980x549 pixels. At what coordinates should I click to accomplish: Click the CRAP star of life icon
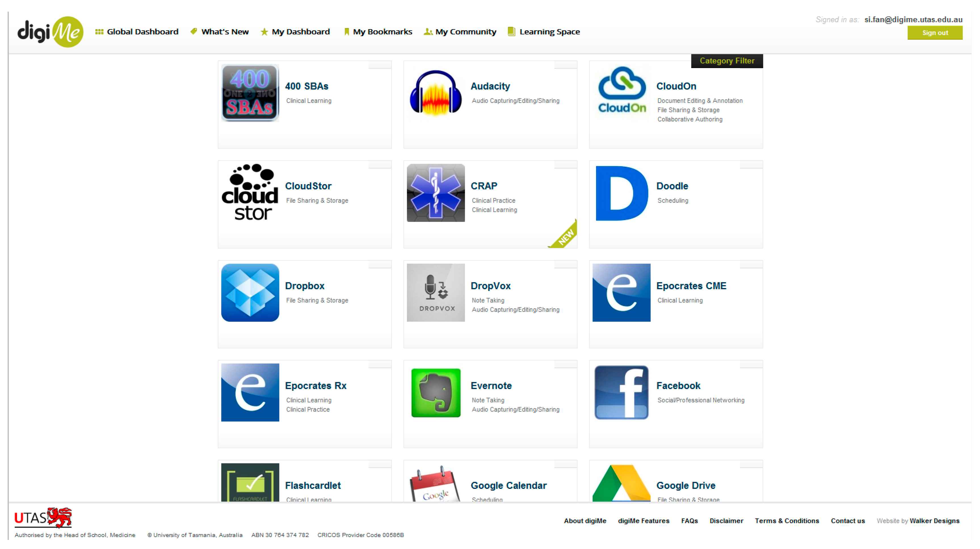[436, 193]
